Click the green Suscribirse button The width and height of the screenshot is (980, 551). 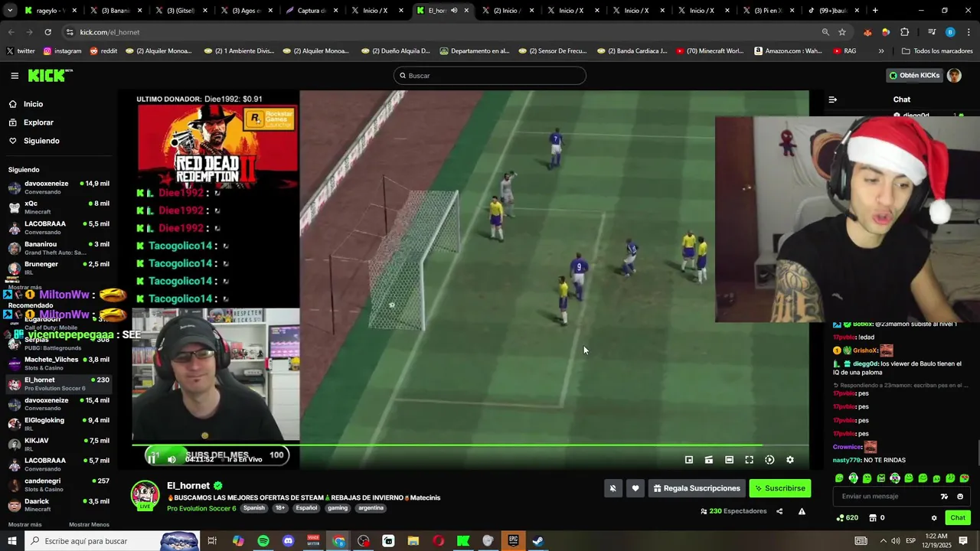(779, 488)
